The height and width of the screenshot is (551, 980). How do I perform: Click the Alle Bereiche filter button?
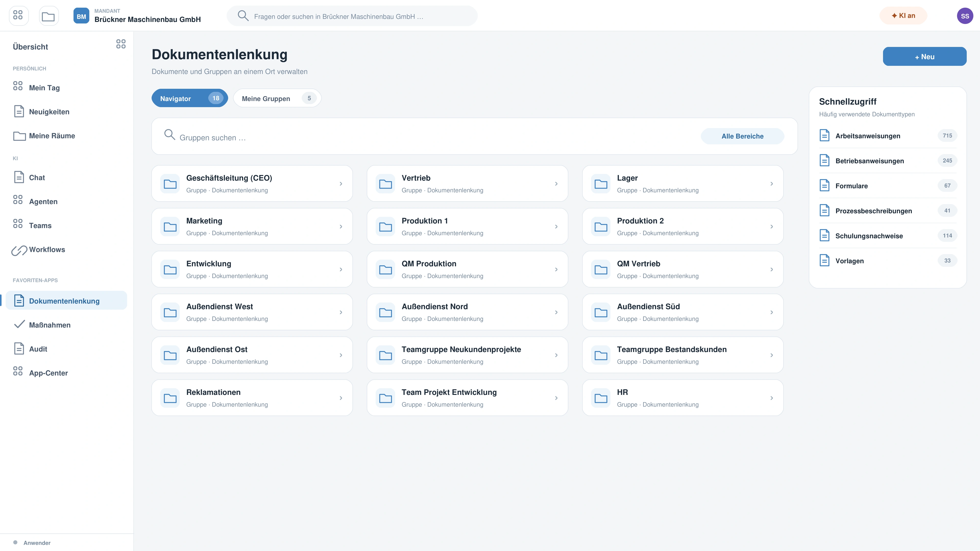(742, 136)
